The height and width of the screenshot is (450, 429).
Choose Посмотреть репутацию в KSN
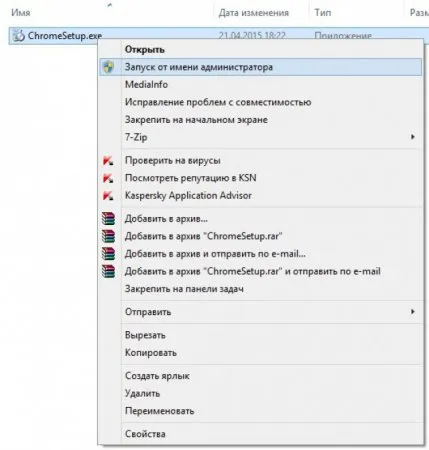point(261,178)
